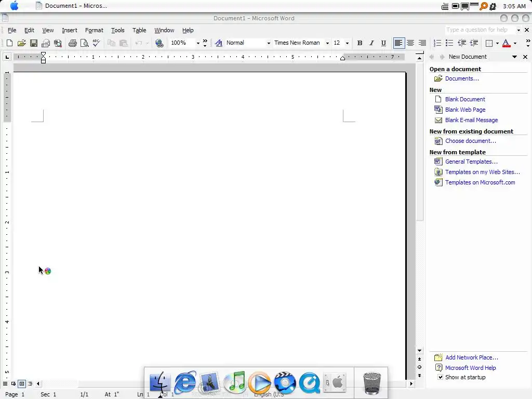Click the Open folder toolbar icon
Viewport: 532px width, 399px height.
[x=21, y=43]
